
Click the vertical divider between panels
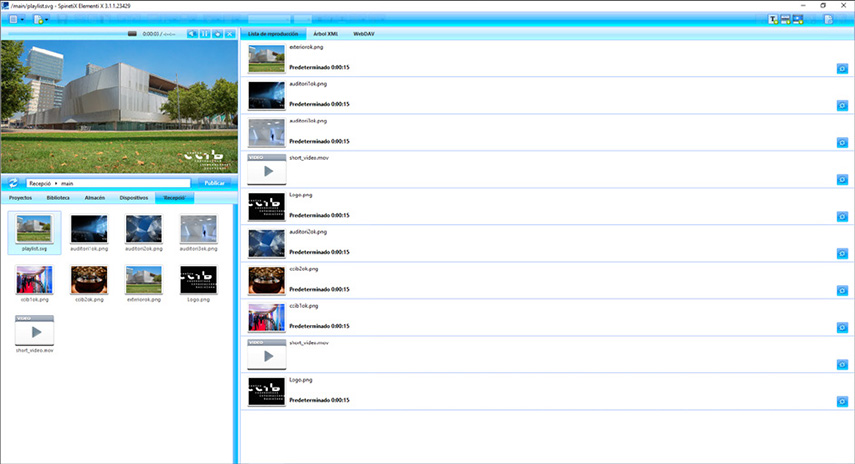coord(236,334)
